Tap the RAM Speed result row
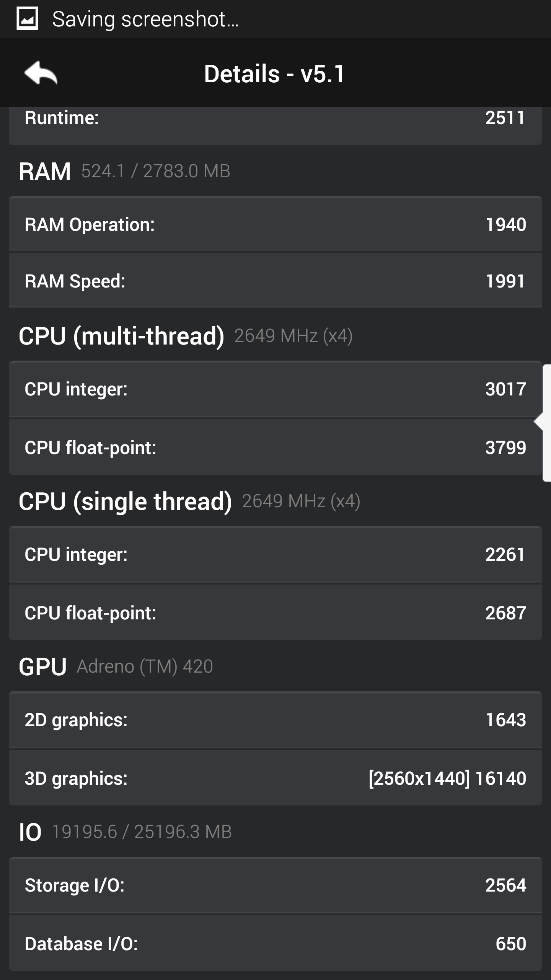Screen dimensions: 551x980 tap(275, 281)
